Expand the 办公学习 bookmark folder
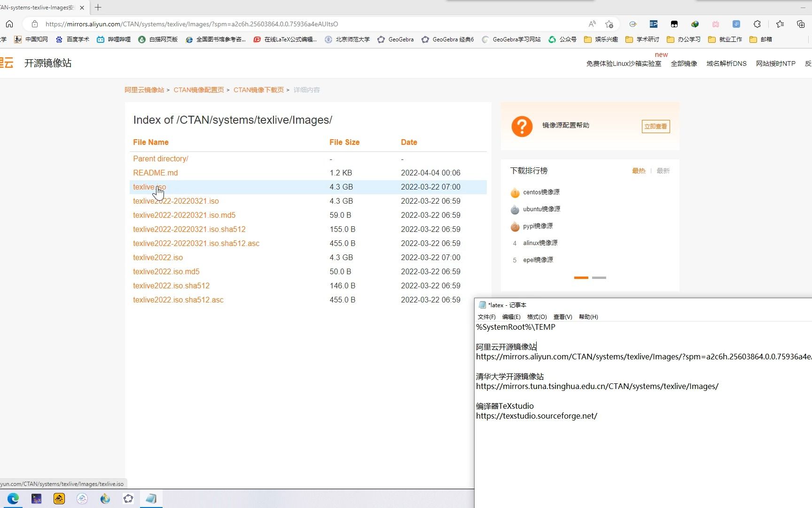 [684, 40]
